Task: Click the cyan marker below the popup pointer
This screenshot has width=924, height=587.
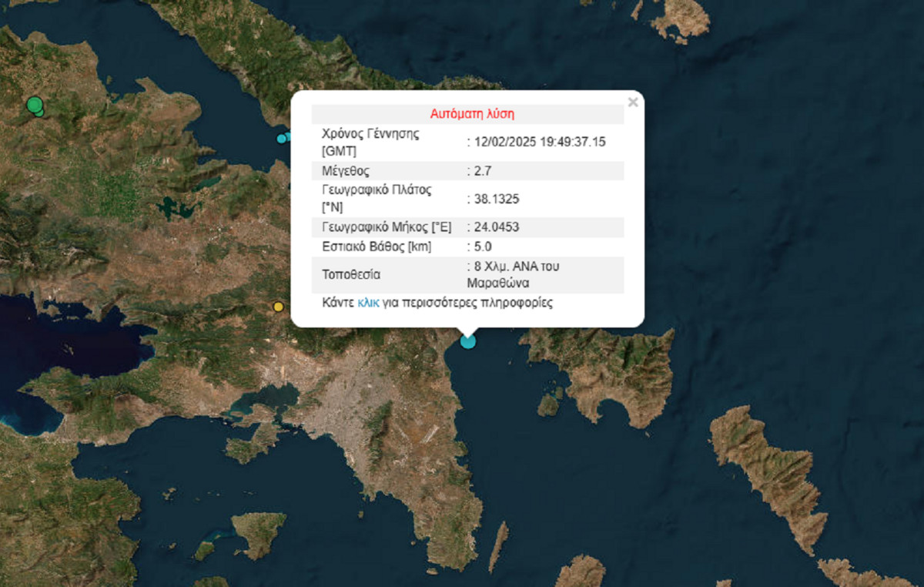Action: coord(467,340)
